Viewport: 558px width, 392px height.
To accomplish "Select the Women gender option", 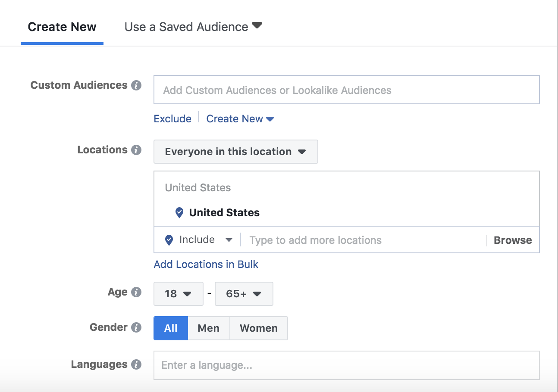I will click(x=259, y=328).
